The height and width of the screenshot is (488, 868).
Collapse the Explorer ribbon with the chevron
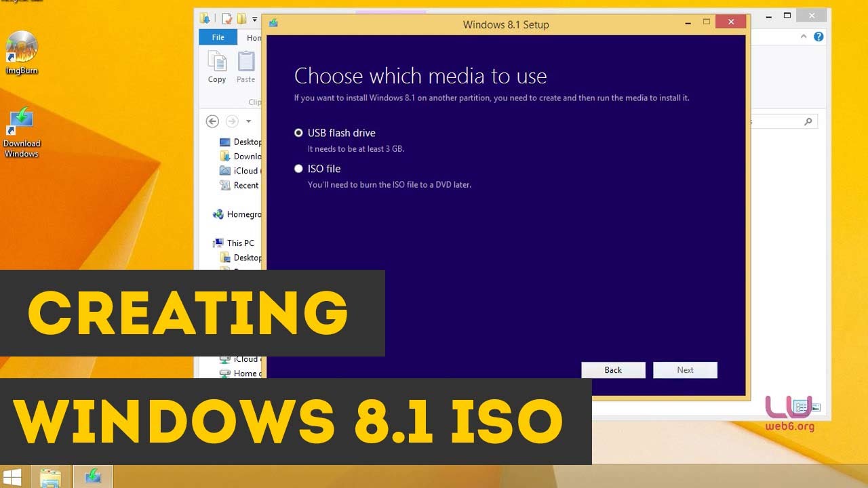804,37
